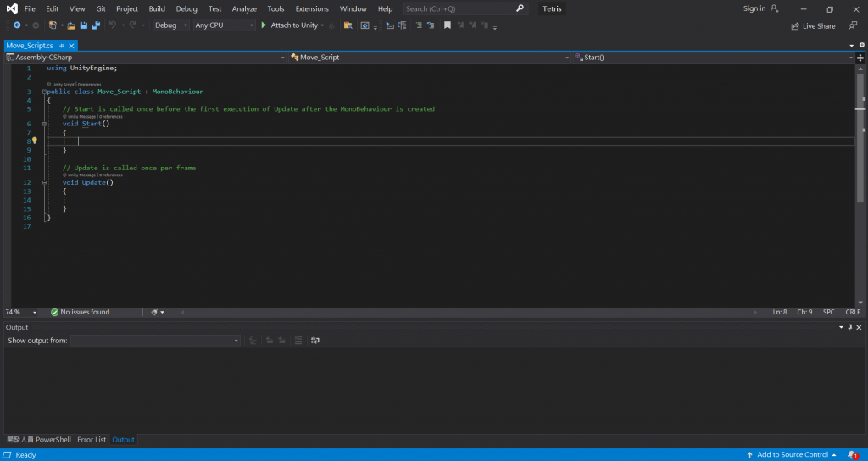Click the New Project toolbar icon
Screen dimensions: 868x461
[53, 25]
